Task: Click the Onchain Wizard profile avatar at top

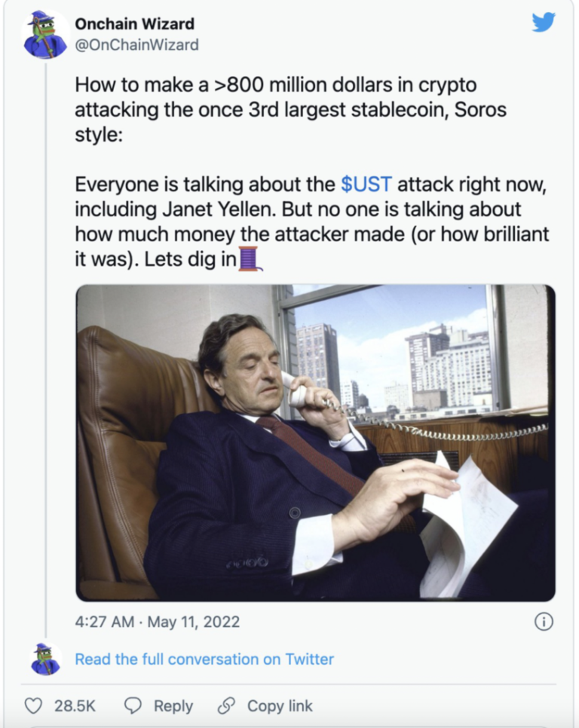Action: click(45, 35)
